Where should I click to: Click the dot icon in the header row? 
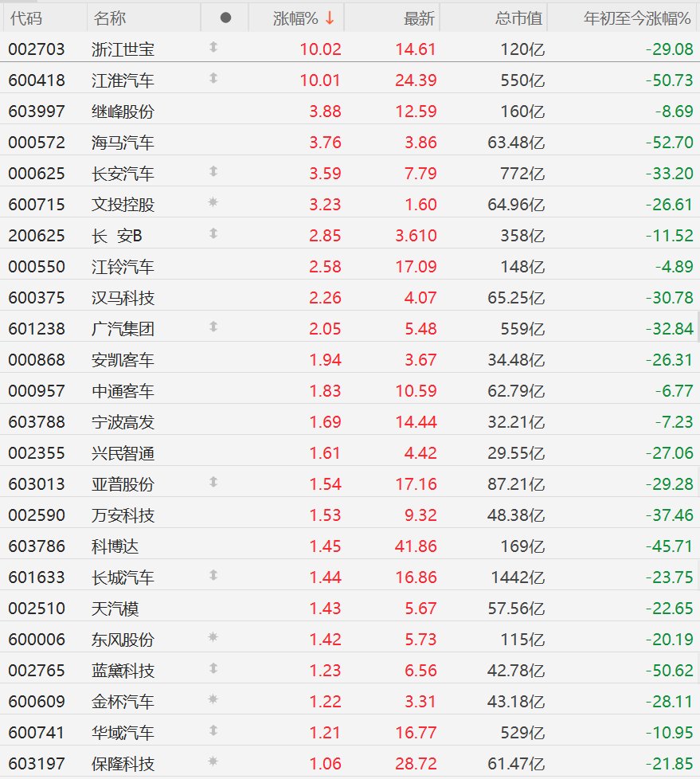pyautogui.click(x=225, y=18)
